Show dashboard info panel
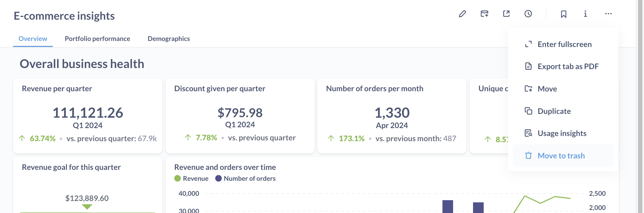 585,14
